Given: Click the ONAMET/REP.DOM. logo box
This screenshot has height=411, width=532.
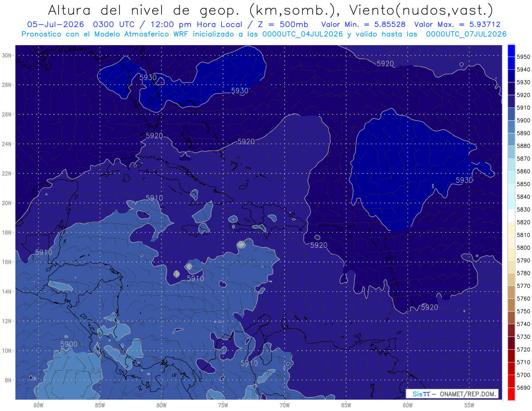Looking at the screenshot, I should point(452,394).
